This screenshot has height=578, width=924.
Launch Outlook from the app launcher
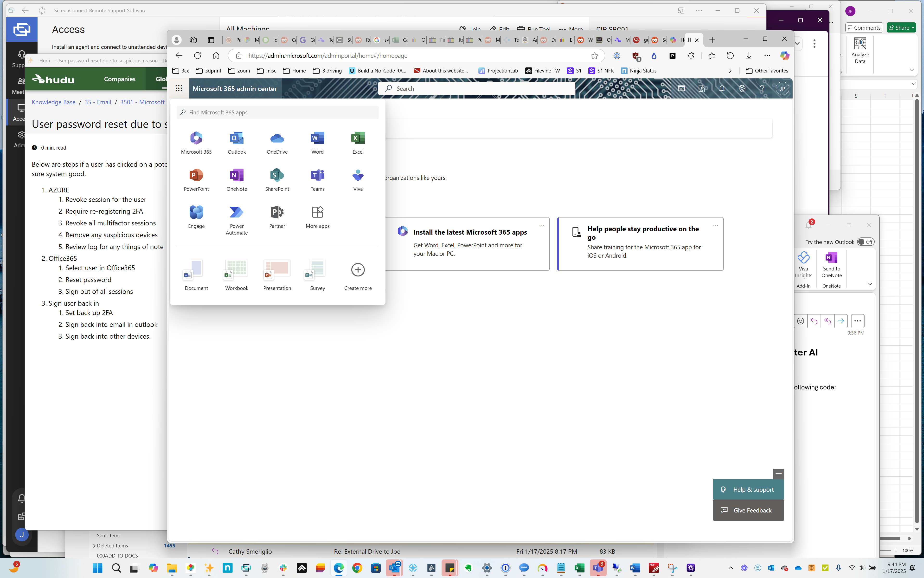coord(237,142)
